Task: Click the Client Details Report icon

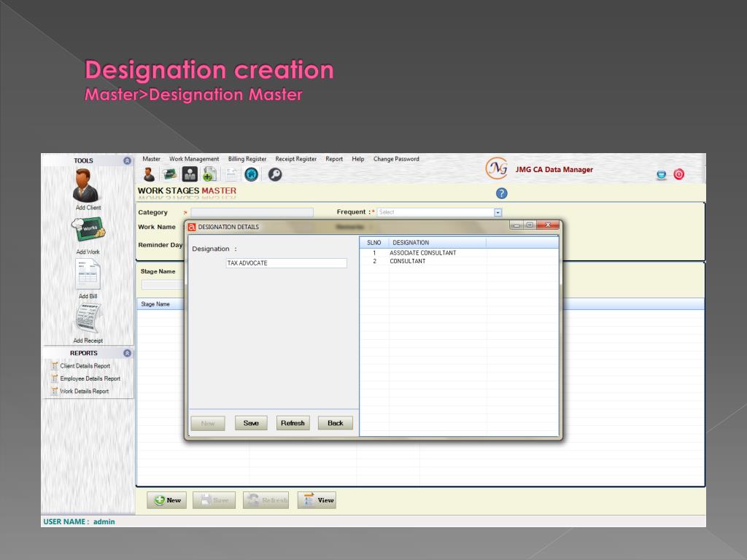Action: [55, 366]
